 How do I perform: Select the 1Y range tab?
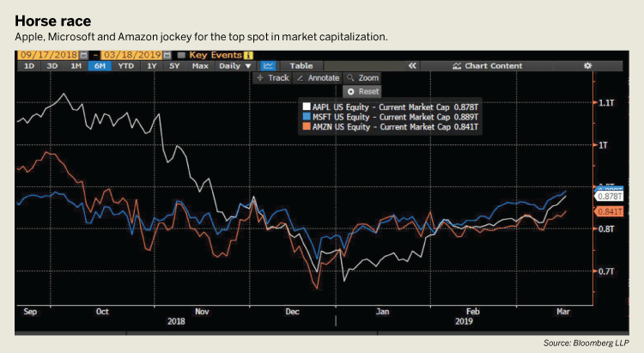point(151,66)
